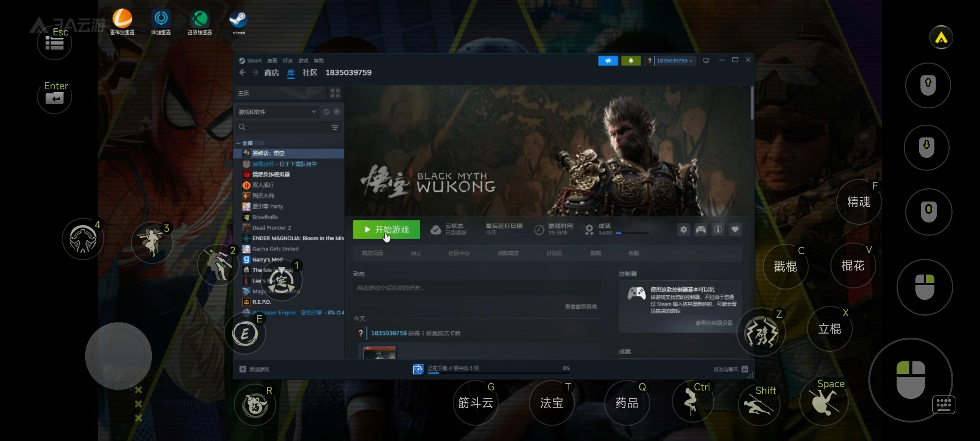The image size is (980, 441).
Task: Tap the virtual joystick pad
Action: coord(118,356)
